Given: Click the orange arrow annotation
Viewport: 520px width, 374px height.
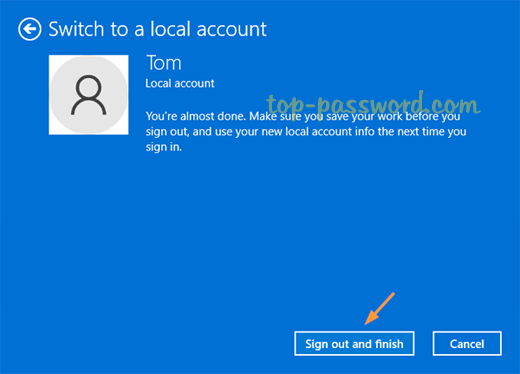Looking at the screenshot, I should [x=380, y=308].
